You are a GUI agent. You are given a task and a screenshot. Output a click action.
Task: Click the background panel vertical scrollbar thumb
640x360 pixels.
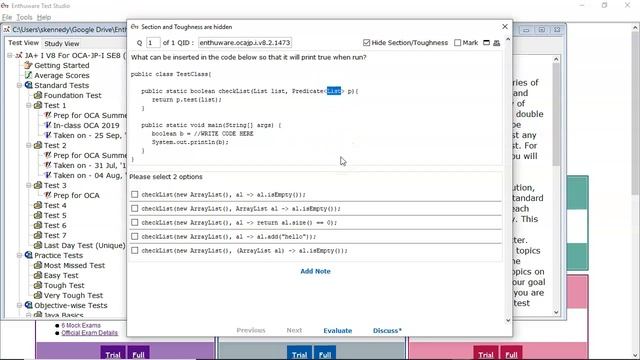[x=556, y=114]
